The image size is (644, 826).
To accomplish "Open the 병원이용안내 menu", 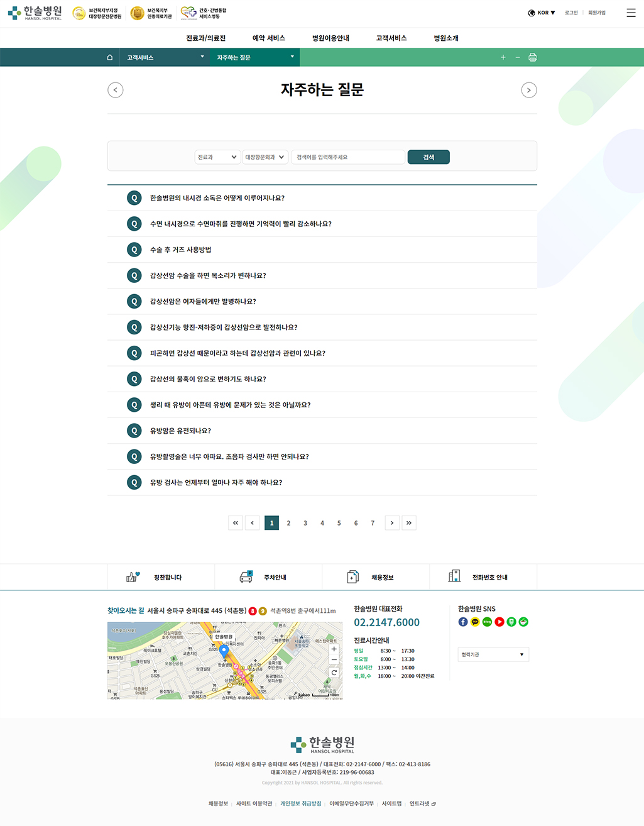I will [330, 38].
